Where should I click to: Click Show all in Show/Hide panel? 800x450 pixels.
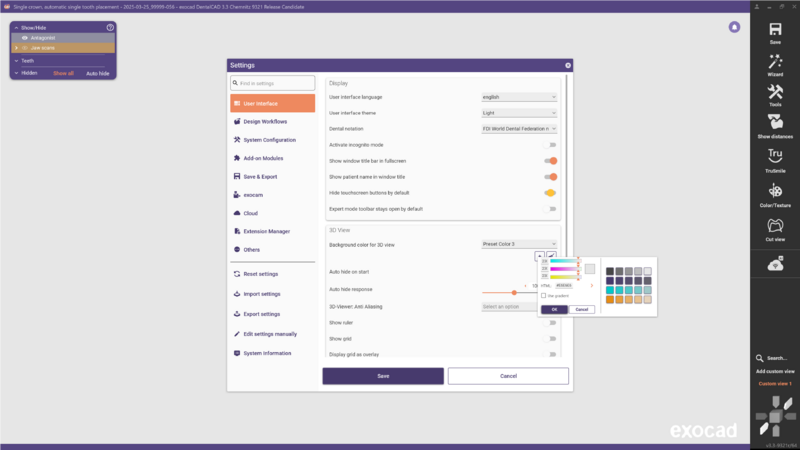pos(63,73)
